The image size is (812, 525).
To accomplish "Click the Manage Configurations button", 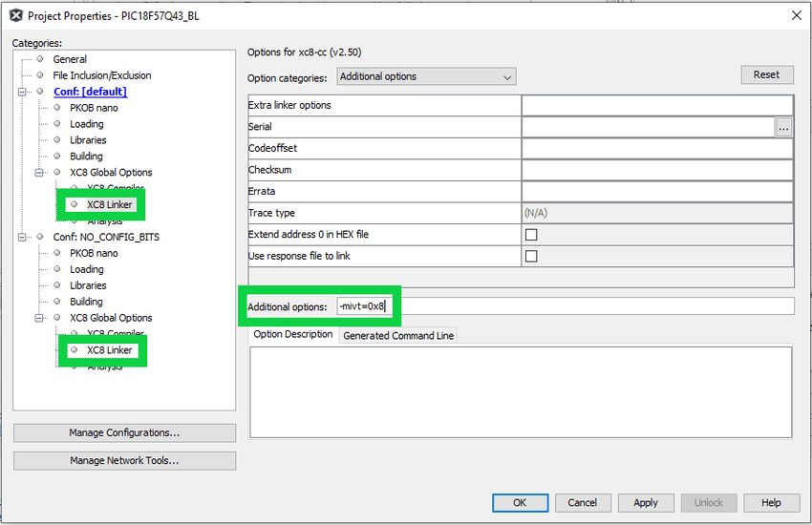I will coord(124,432).
